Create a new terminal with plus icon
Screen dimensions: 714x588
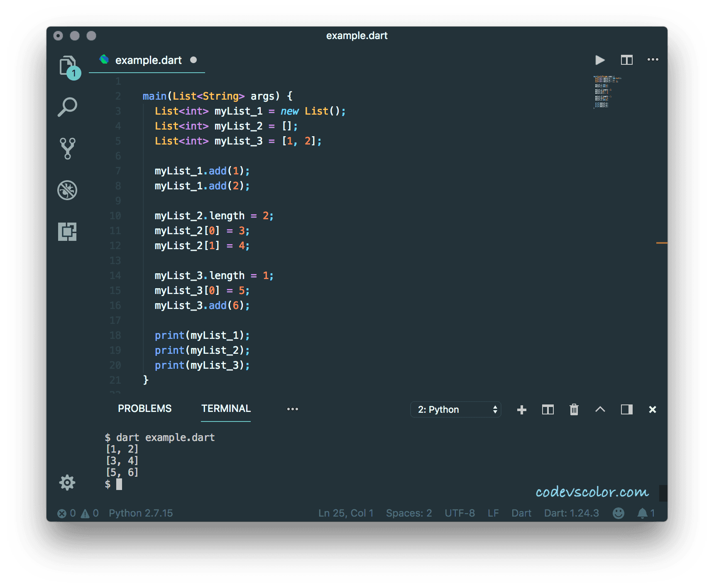(522, 410)
